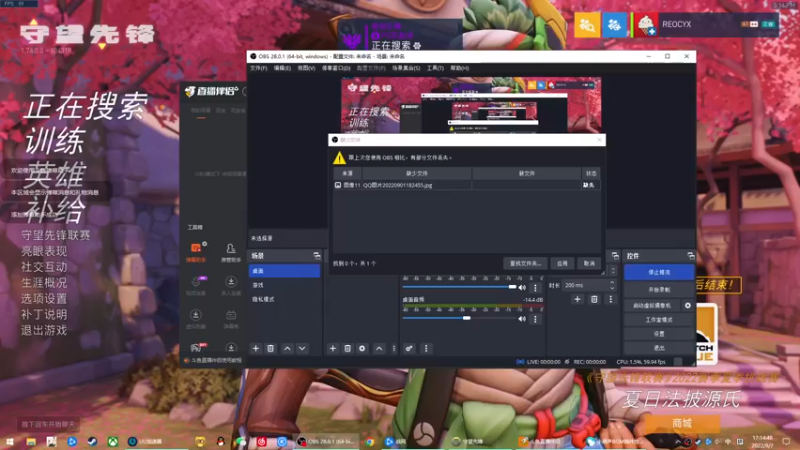Open the Windows Start menu
Image resolution: width=800 pixels, height=450 pixels.
(x=10, y=441)
